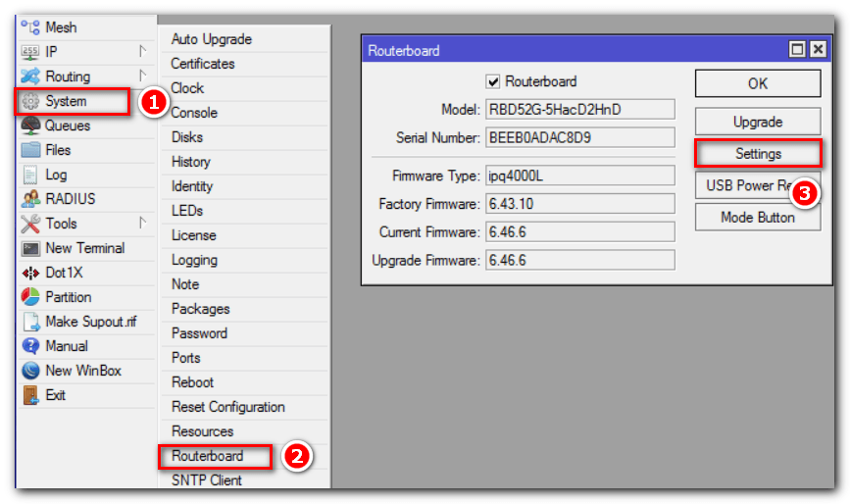
Task: Click the New WinBox icon
Action: point(30,371)
